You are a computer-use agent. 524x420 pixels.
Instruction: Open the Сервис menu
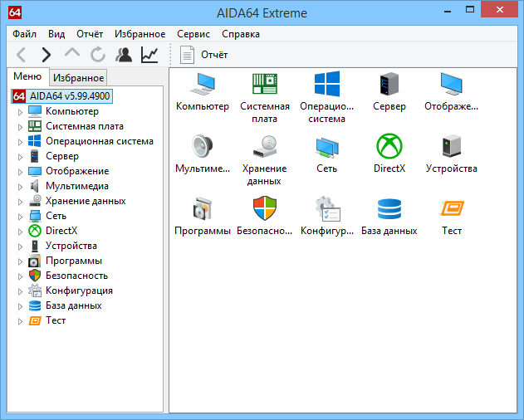point(193,34)
